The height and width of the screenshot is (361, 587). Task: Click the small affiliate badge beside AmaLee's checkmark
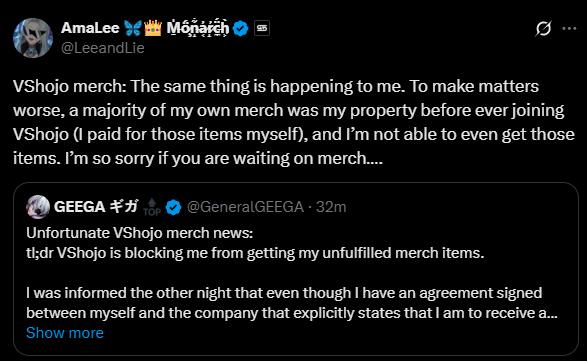pyautogui.click(x=262, y=28)
